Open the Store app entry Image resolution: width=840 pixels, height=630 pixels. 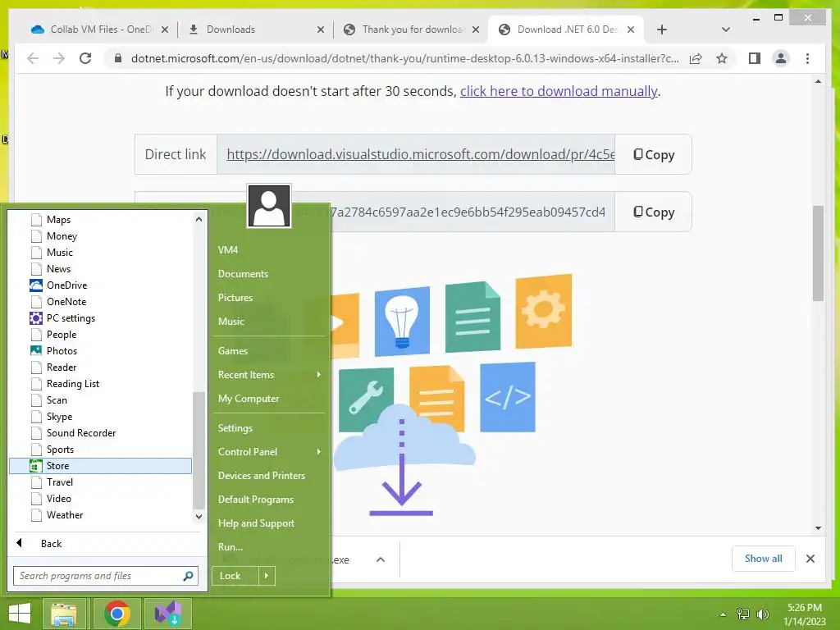tap(101, 466)
